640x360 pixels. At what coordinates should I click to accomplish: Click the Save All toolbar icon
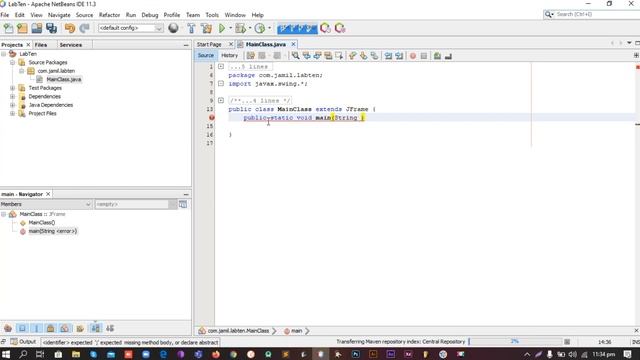[x=51, y=28]
